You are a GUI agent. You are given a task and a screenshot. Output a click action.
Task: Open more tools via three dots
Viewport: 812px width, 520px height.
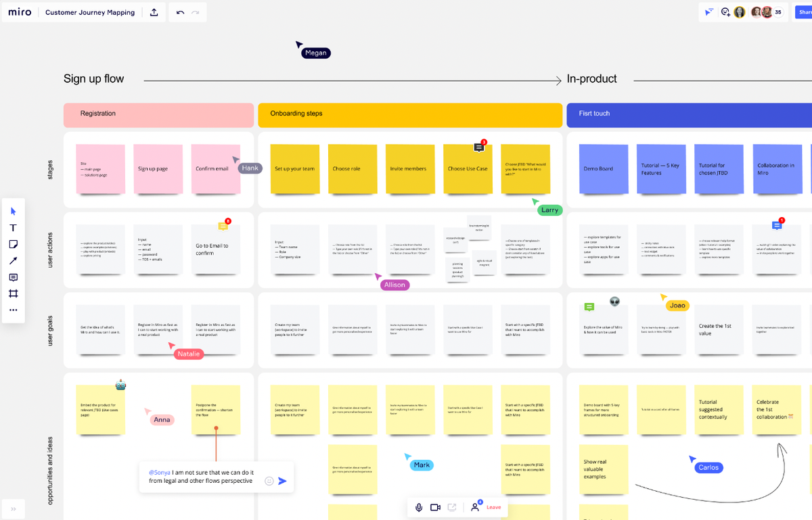[x=13, y=310]
